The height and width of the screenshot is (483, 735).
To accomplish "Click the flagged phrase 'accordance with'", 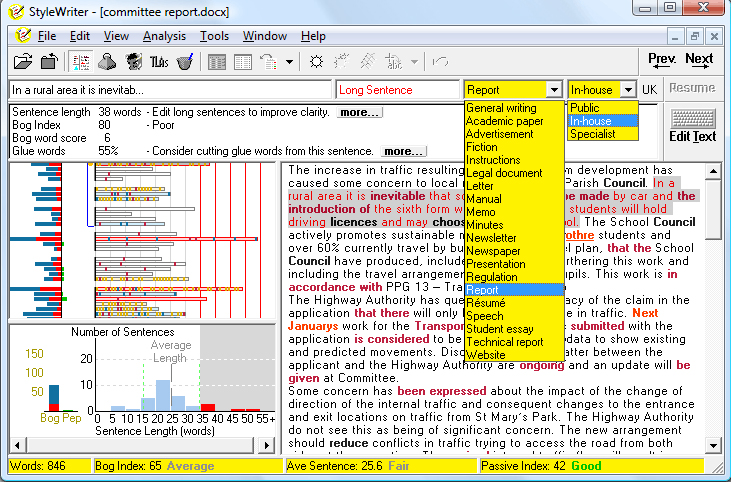I will (x=335, y=287).
